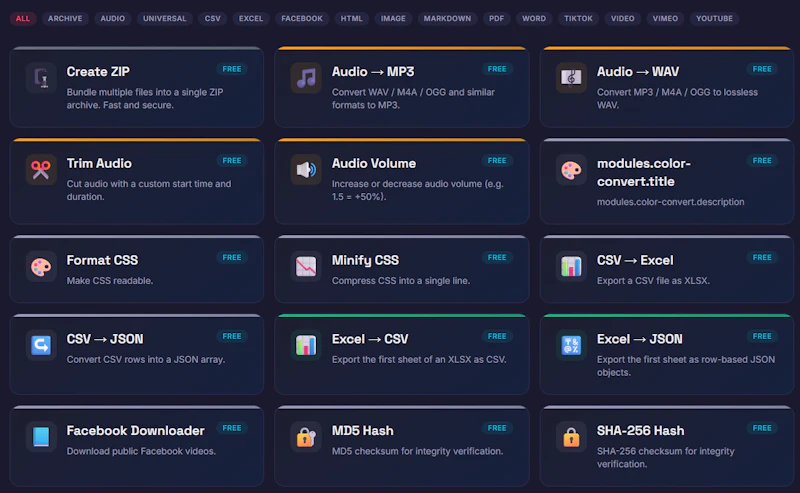Click the FREE badge on Audio Volume

(x=497, y=160)
